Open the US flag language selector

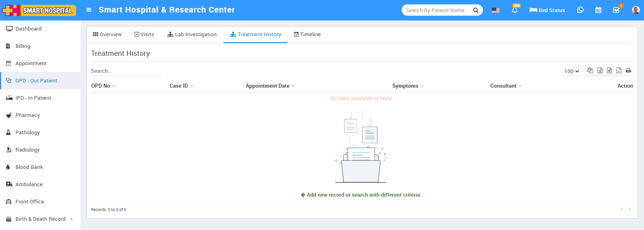click(495, 10)
